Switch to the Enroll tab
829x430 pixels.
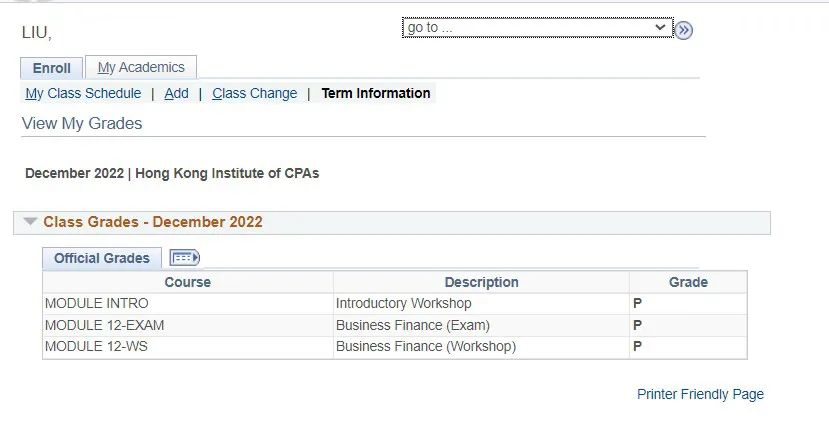tap(51, 68)
